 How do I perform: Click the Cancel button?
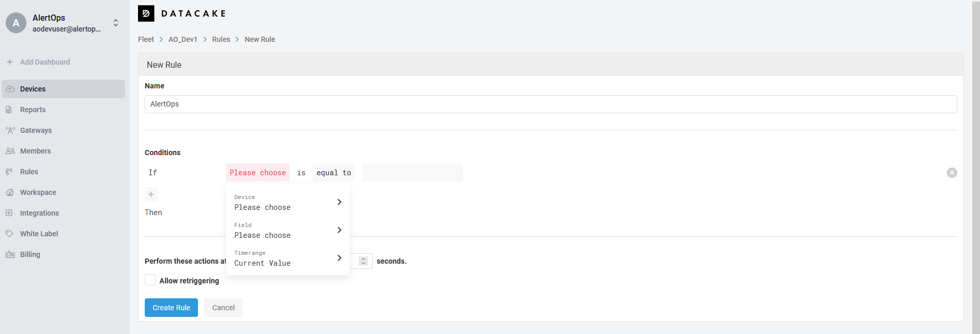[223, 308]
